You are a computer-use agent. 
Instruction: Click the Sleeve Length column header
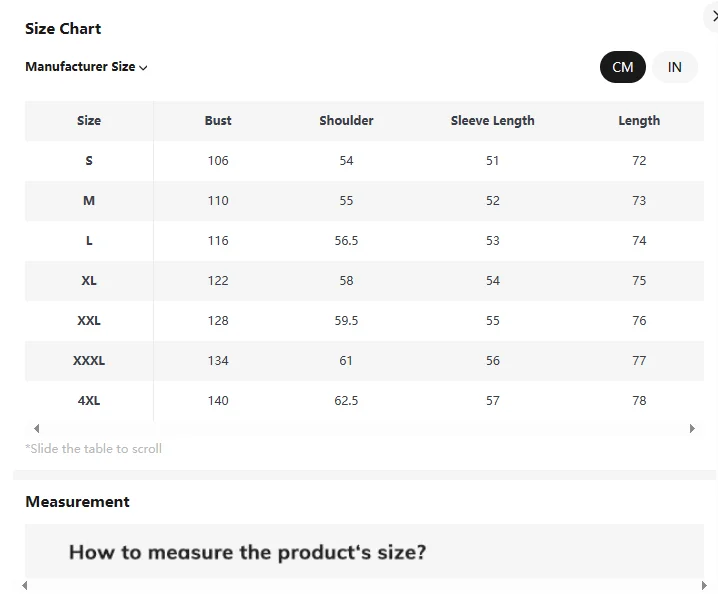point(492,120)
